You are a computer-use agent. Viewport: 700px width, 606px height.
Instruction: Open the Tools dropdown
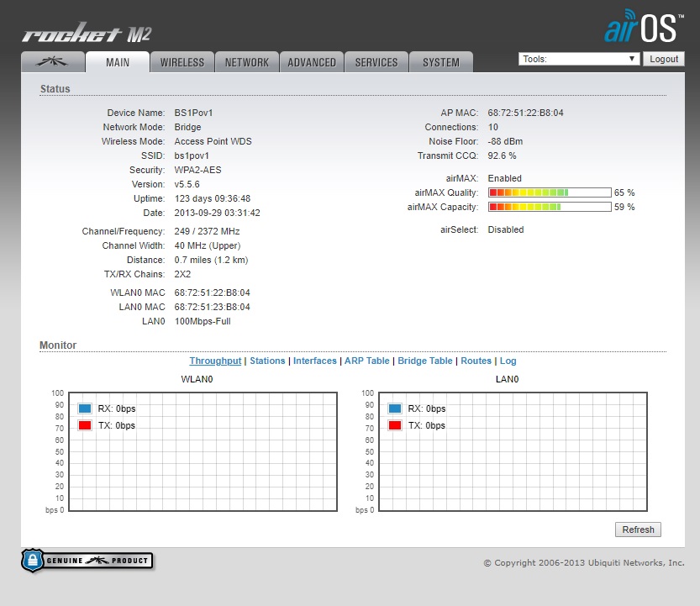click(x=579, y=59)
